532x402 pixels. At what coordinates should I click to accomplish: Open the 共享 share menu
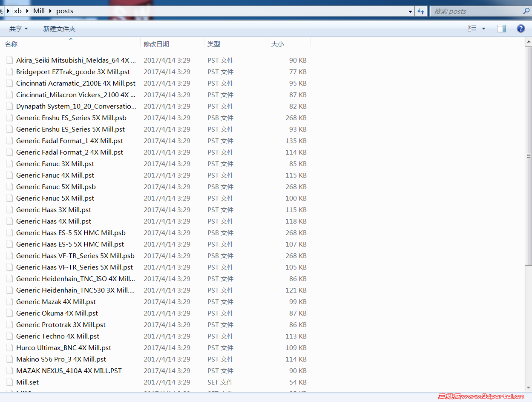tap(18, 29)
